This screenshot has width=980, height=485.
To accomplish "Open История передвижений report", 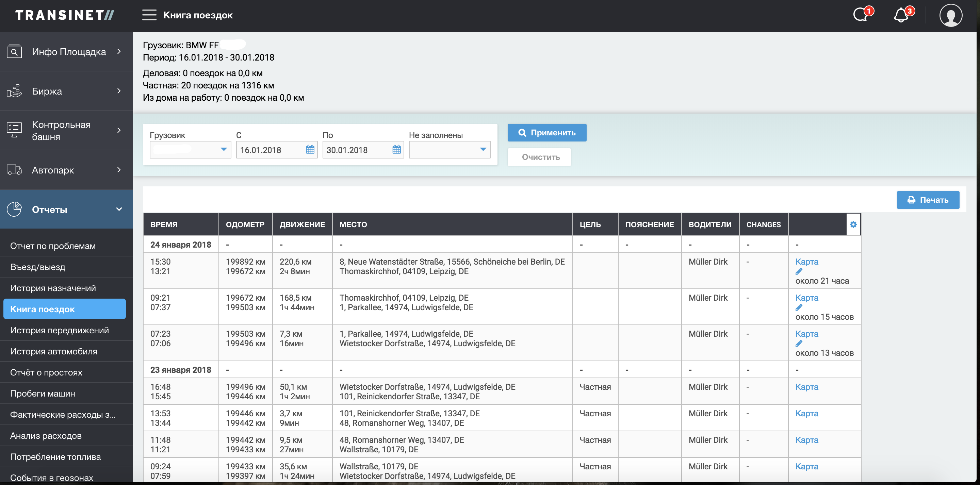I will tap(59, 331).
